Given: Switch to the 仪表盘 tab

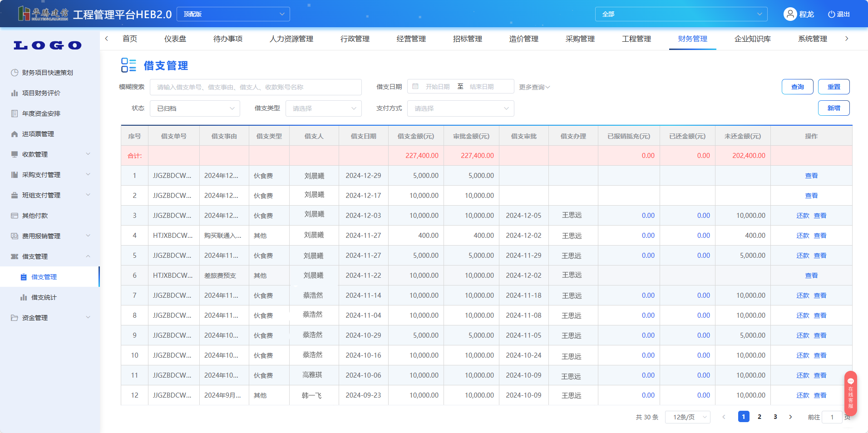Looking at the screenshot, I should [x=175, y=39].
